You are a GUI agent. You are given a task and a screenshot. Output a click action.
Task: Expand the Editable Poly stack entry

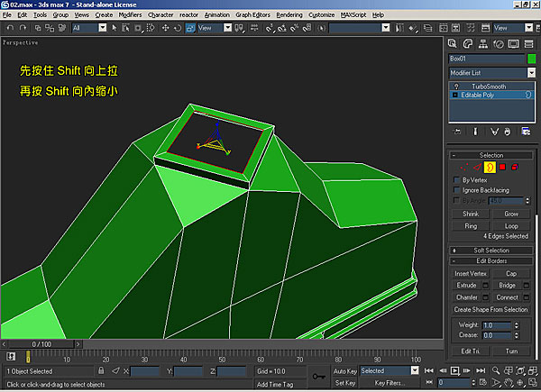[x=454, y=95]
